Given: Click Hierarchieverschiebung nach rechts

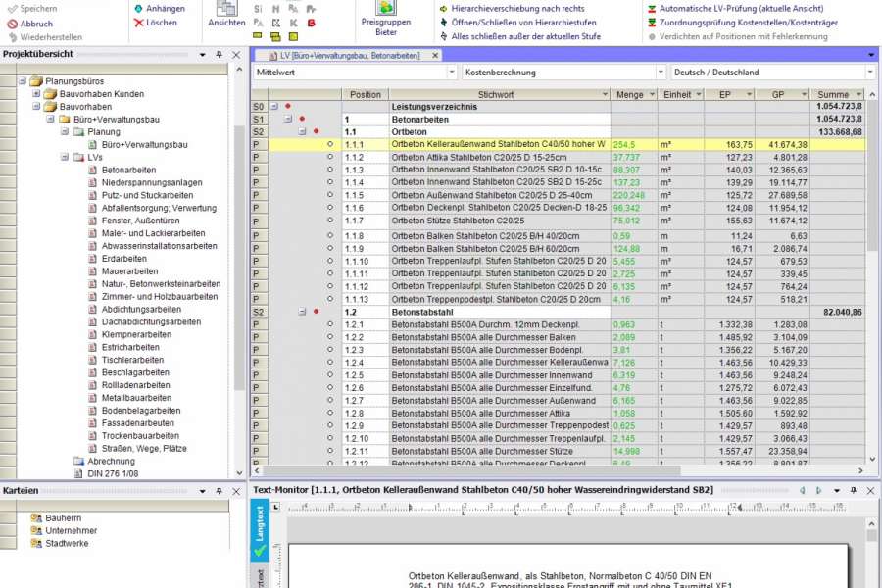Looking at the screenshot, I should [x=512, y=9].
